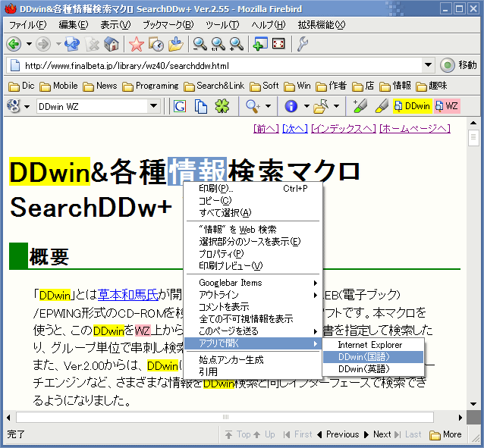
Task: Follow the [インデックスへ] link
Action: tap(343, 129)
